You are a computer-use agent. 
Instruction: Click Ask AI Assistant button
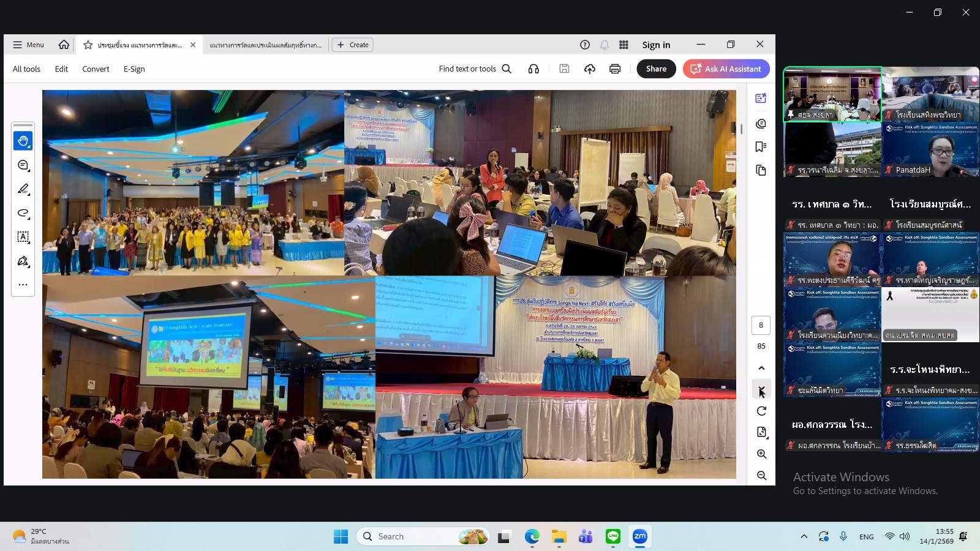click(726, 69)
